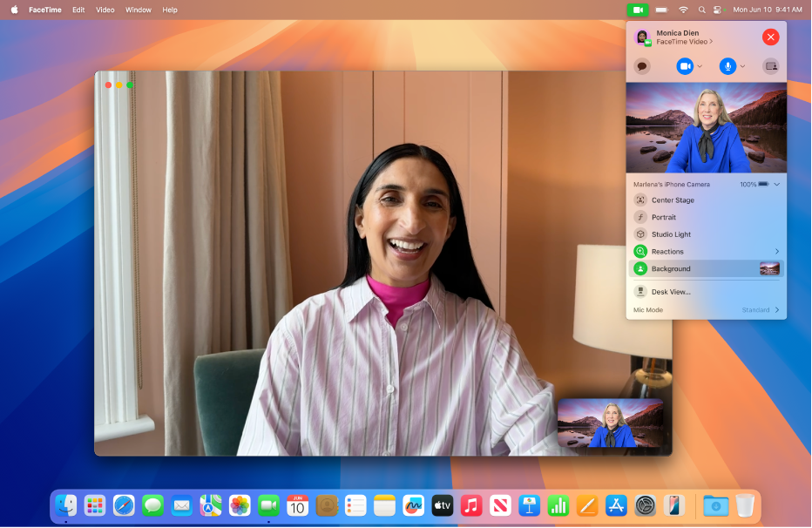Open Mail from the Dock
The image size is (812, 528).
click(x=182, y=505)
